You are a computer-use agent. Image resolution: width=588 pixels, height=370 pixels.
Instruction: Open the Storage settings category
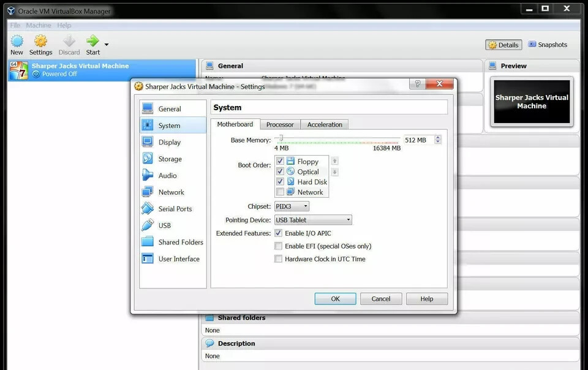point(173,159)
